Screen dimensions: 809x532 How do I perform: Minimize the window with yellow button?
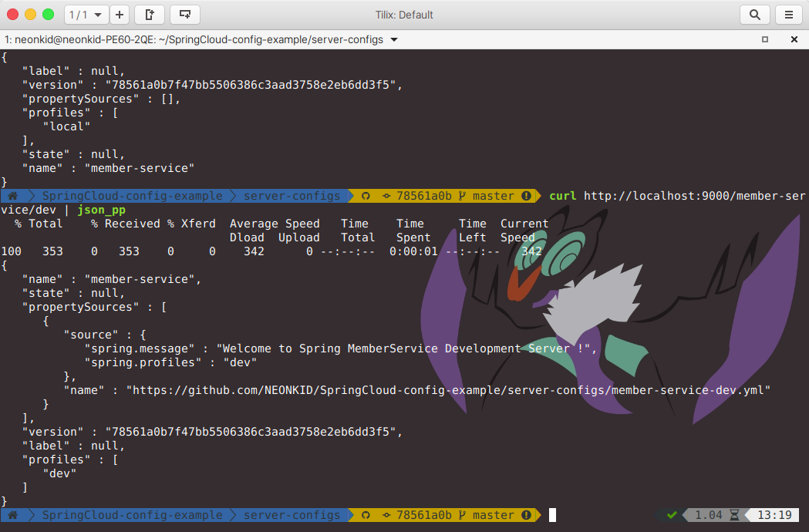[30, 15]
